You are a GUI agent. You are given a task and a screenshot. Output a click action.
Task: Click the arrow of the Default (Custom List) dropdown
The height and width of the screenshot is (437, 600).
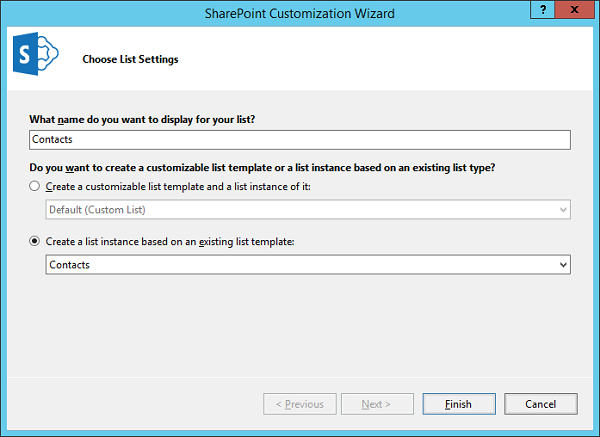564,211
